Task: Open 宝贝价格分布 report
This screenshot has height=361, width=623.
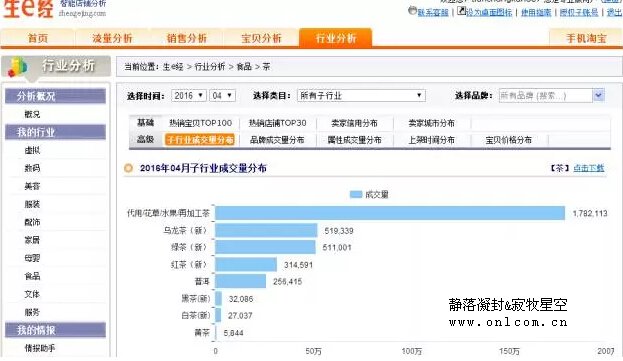Action: (x=508, y=140)
